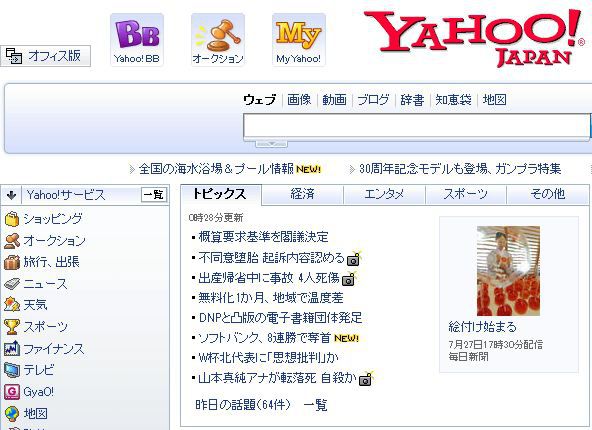Click the Yahoo! Japan logo
Image resolution: width=592 pixels, height=430 pixels.
[475, 38]
